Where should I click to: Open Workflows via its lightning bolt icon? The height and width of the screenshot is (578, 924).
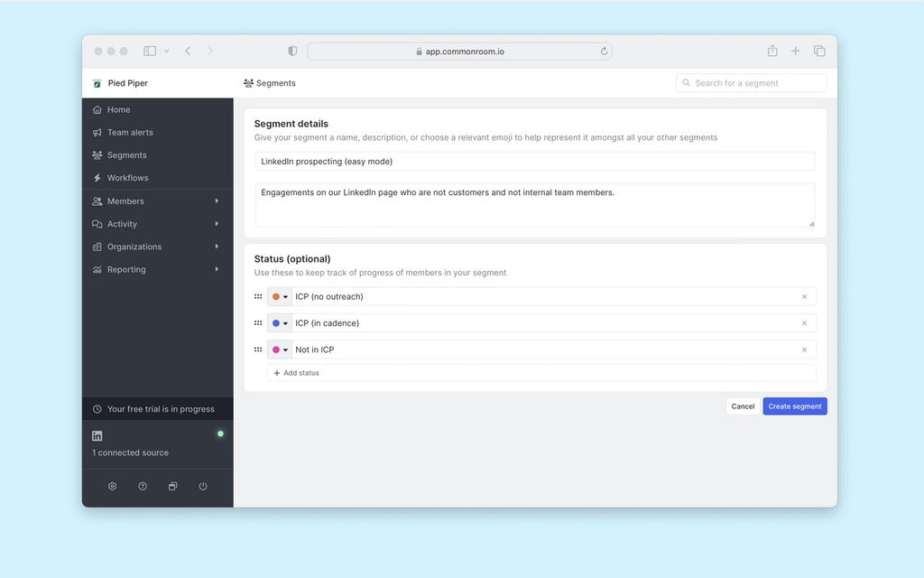coord(98,177)
